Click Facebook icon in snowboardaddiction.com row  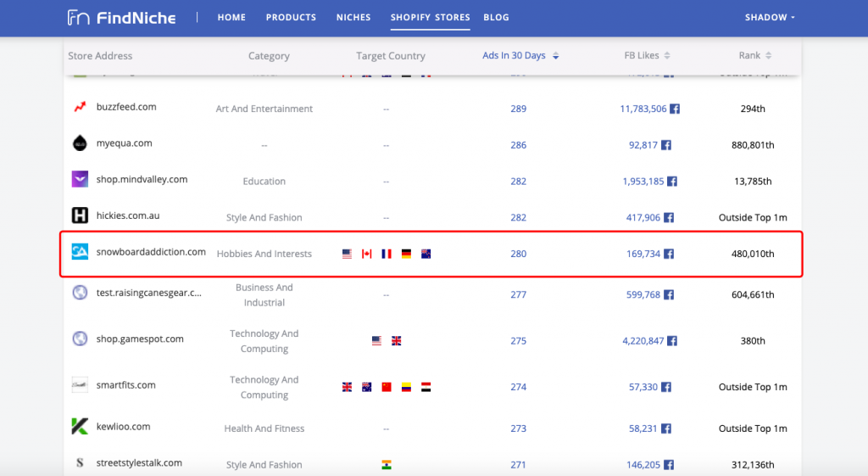pos(669,254)
